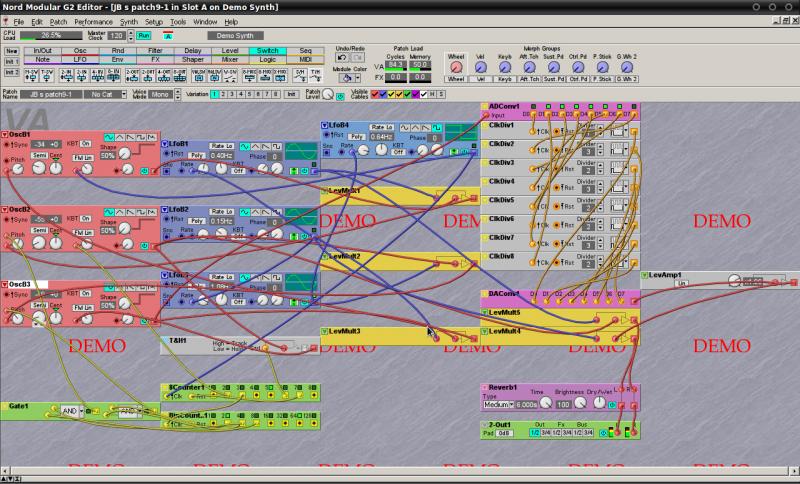The width and height of the screenshot is (800, 484).
Task: Add a 4-IN switch module from toolbar
Action: pos(97,76)
